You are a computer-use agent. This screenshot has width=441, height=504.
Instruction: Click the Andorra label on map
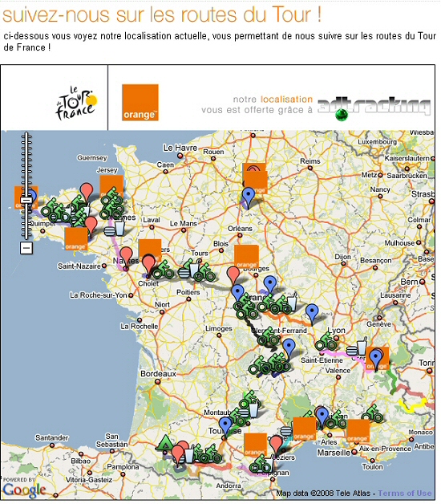(229, 486)
